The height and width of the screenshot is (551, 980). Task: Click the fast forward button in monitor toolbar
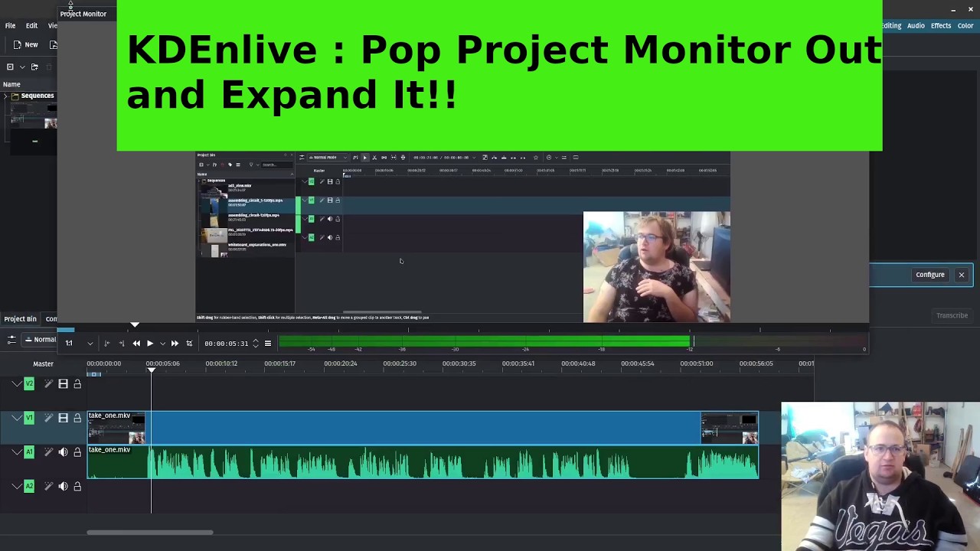[175, 344]
